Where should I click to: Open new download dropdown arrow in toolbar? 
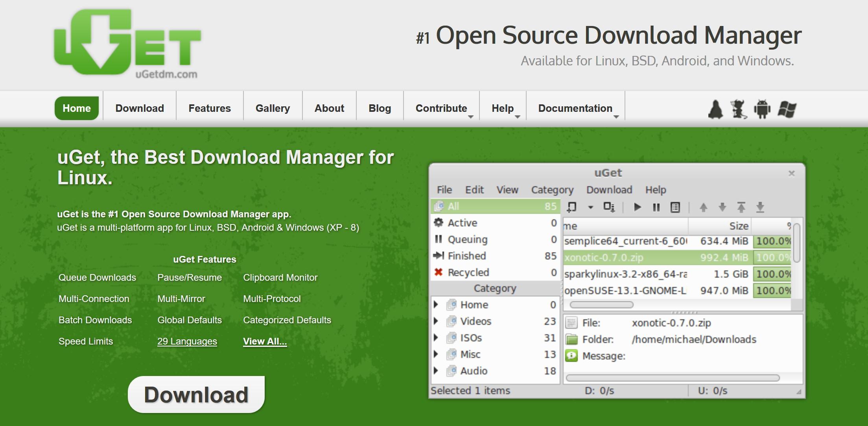point(590,207)
